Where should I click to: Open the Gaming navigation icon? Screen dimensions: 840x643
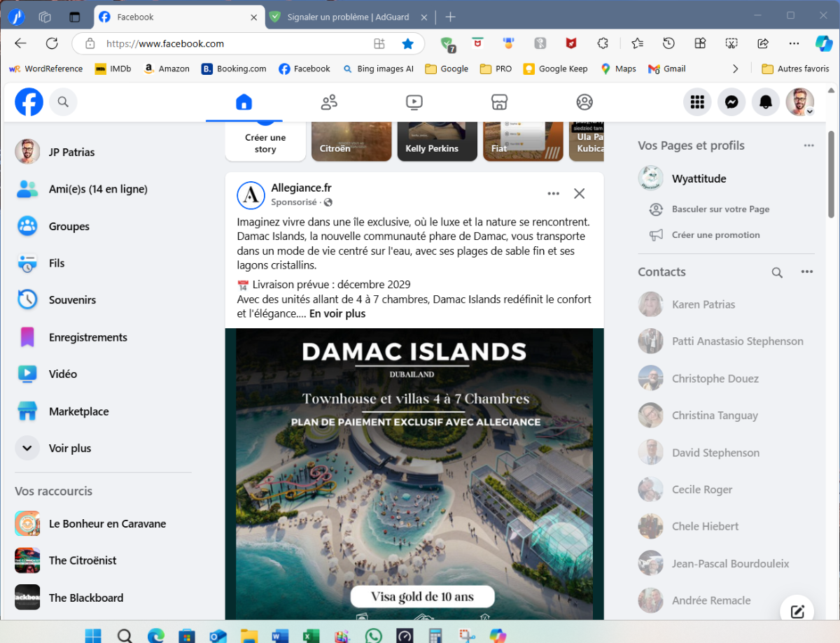(584, 101)
